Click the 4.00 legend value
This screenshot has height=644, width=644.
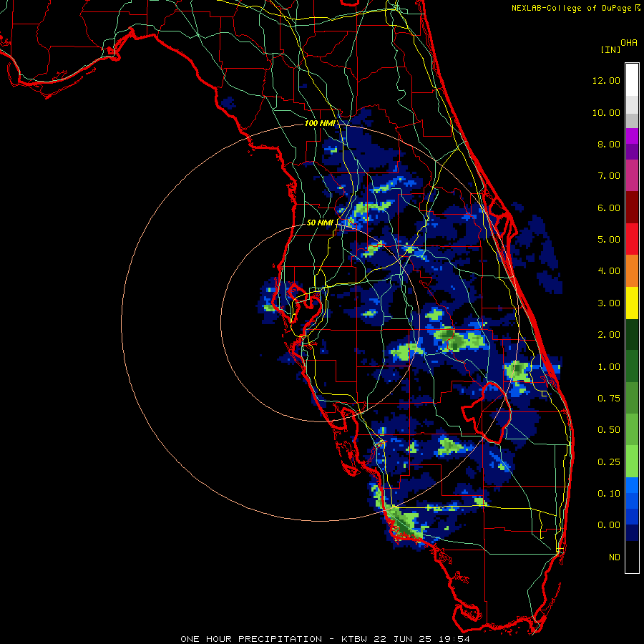pos(609,271)
